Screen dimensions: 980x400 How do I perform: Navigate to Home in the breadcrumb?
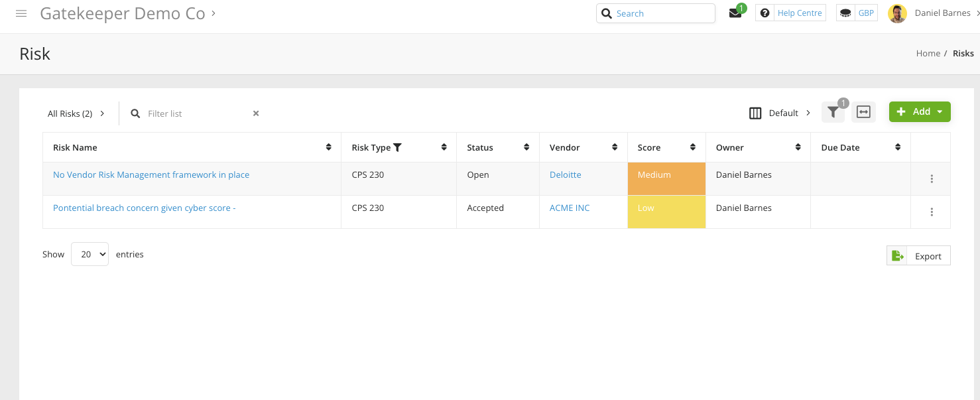[928, 53]
